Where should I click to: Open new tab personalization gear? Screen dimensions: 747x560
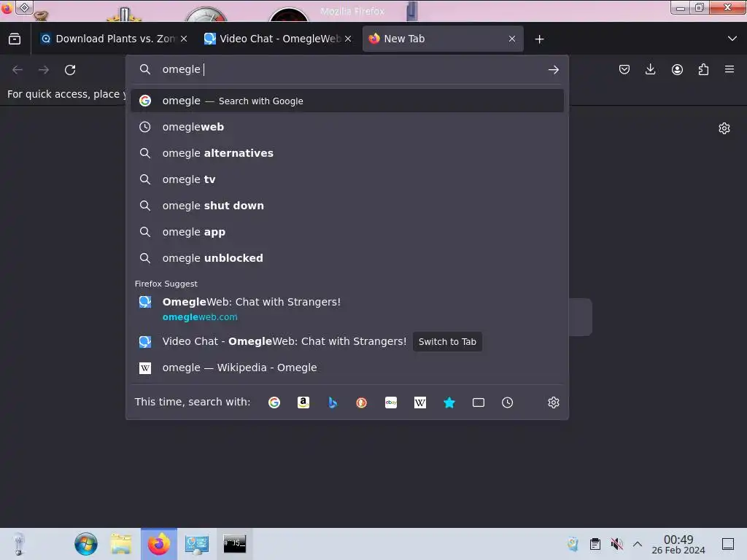(x=724, y=128)
